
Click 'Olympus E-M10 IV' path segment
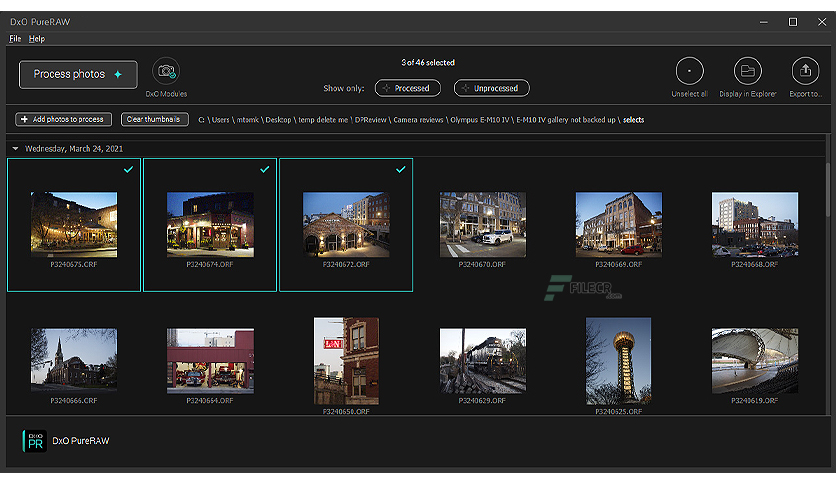pos(480,120)
